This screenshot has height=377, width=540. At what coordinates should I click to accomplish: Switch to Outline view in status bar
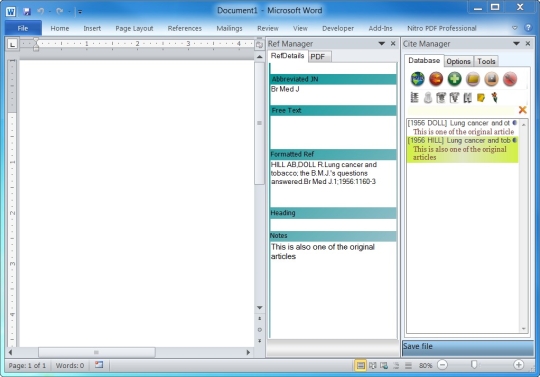pyautogui.click(x=396, y=365)
